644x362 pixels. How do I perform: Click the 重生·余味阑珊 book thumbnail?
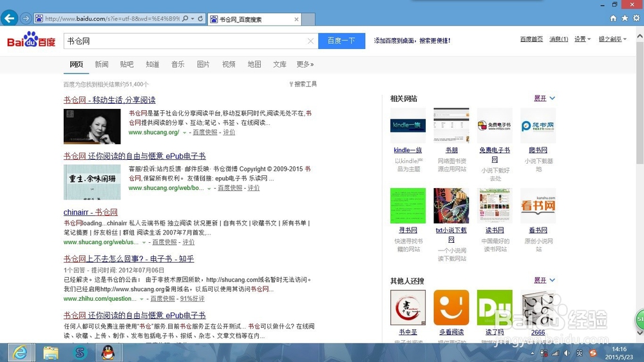click(92, 182)
